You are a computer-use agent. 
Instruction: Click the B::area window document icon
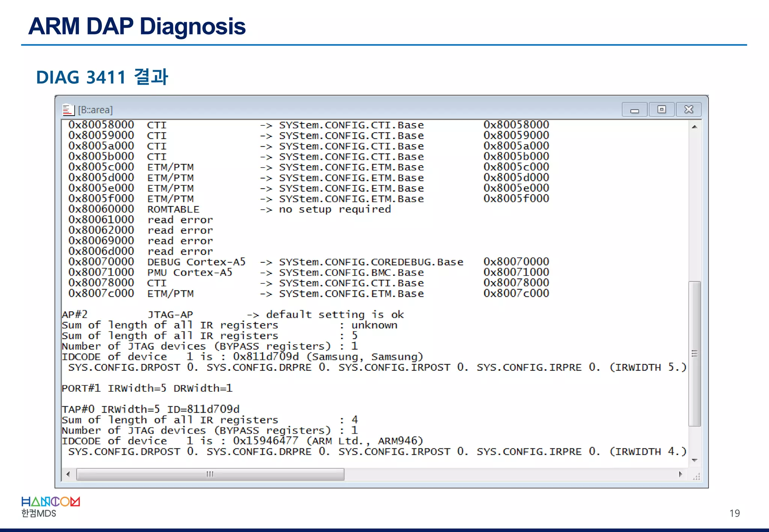coord(68,110)
